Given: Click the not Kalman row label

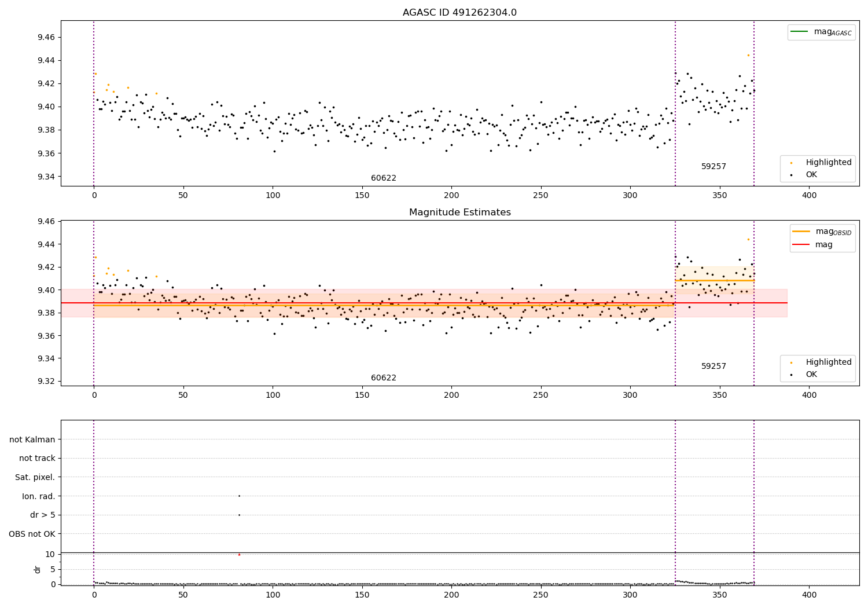Looking at the screenshot, I should click(32, 439).
